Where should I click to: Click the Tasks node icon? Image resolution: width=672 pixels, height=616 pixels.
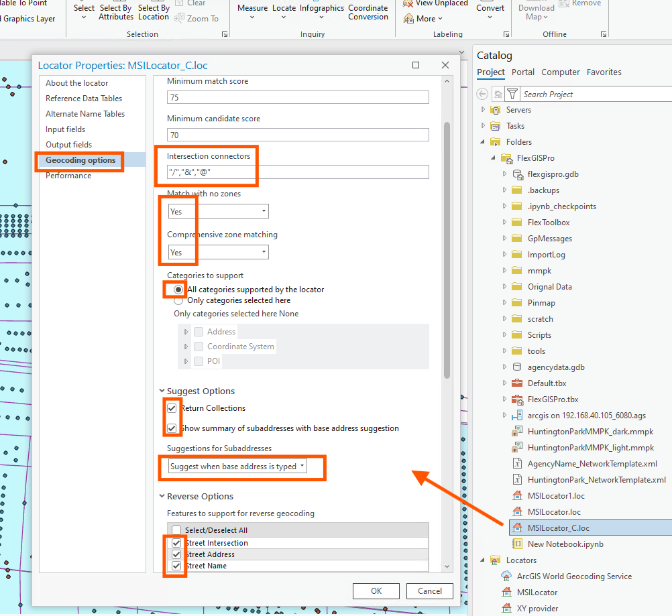pyautogui.click(x=496, y=126)
